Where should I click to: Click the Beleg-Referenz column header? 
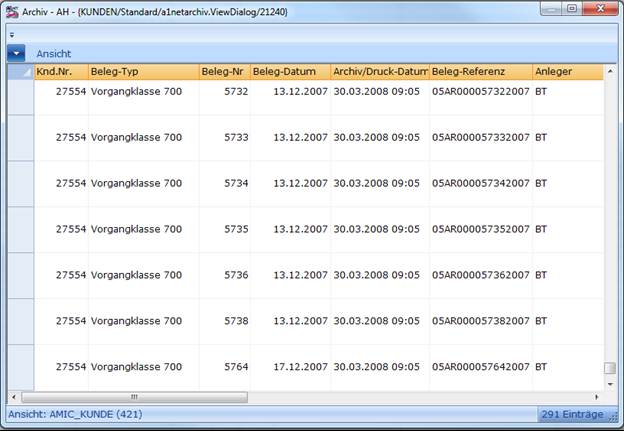[x=481, y=72]
